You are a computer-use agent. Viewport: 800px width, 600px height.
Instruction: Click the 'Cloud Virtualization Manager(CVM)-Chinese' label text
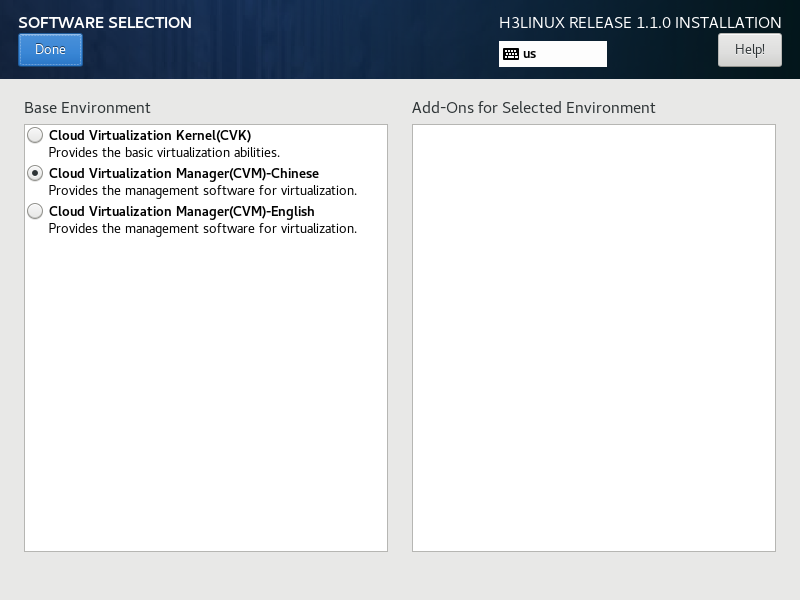pos(184,173)
